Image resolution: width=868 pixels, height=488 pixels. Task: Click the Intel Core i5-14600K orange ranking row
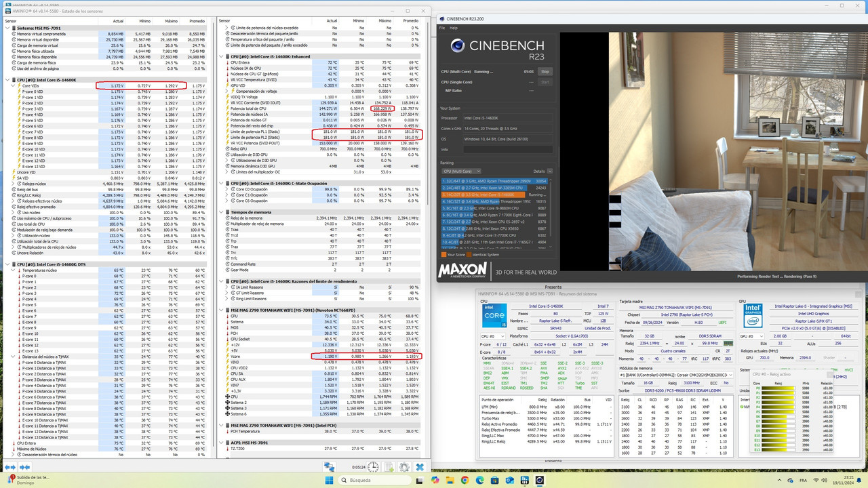point(494,195)
